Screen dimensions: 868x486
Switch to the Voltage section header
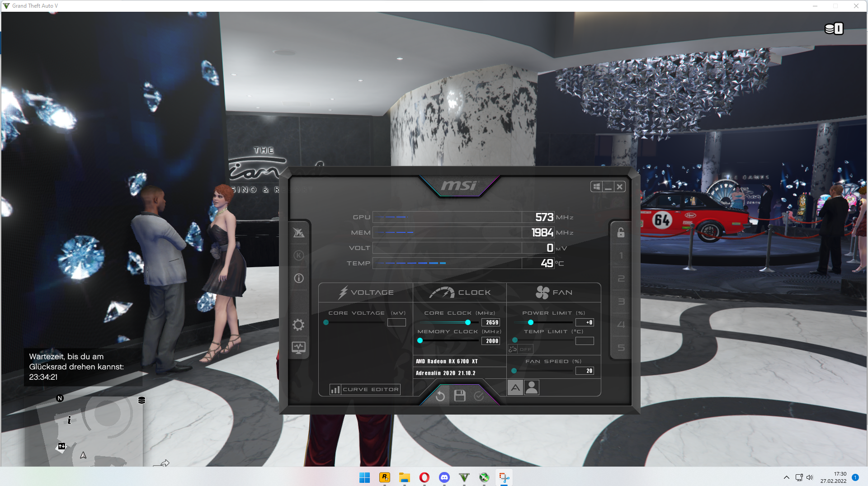tap(366, 293)
